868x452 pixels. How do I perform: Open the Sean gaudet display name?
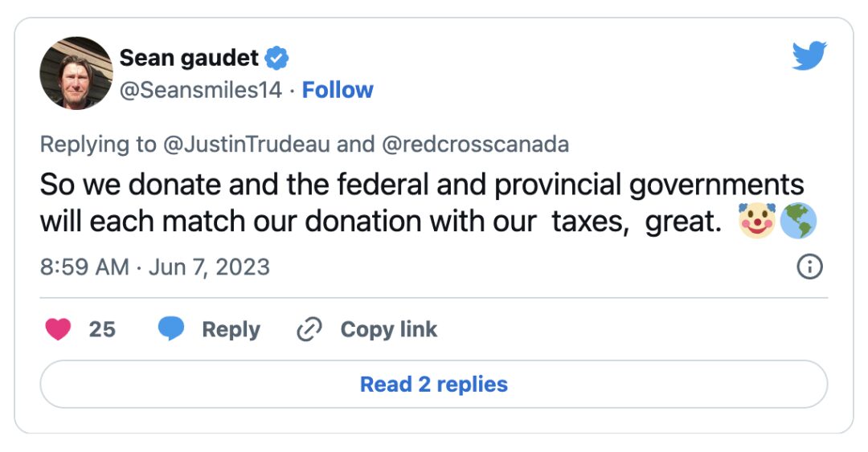(x=189, y=58)
